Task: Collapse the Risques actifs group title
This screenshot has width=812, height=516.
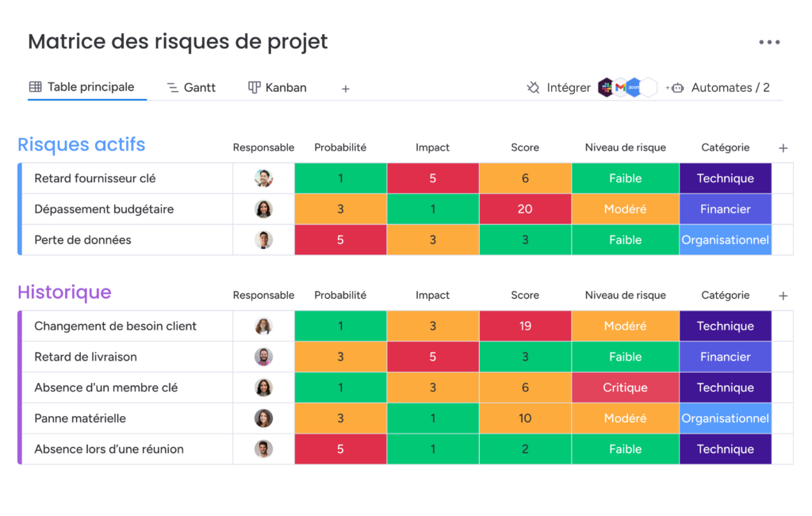Action: pyautogui.click(x=82, y=144)
